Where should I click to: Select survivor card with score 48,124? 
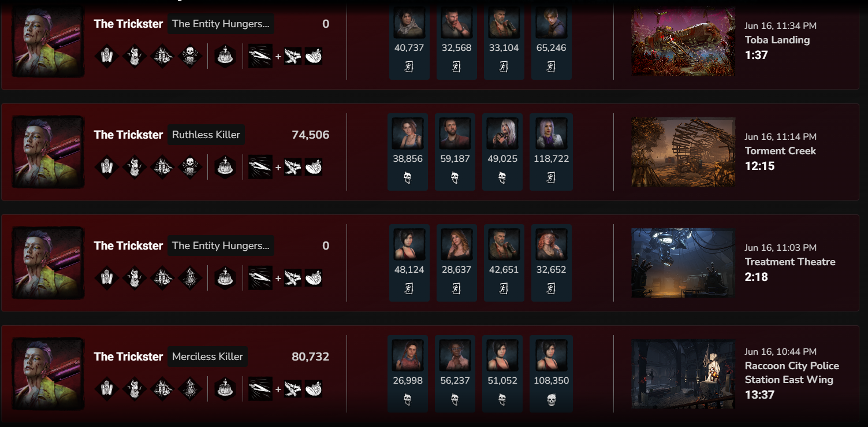click(x=409, y=263)
